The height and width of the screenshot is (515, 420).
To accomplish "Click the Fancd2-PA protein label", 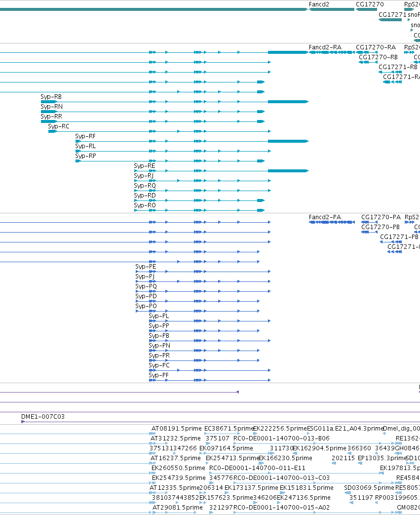I will point(325,217).
